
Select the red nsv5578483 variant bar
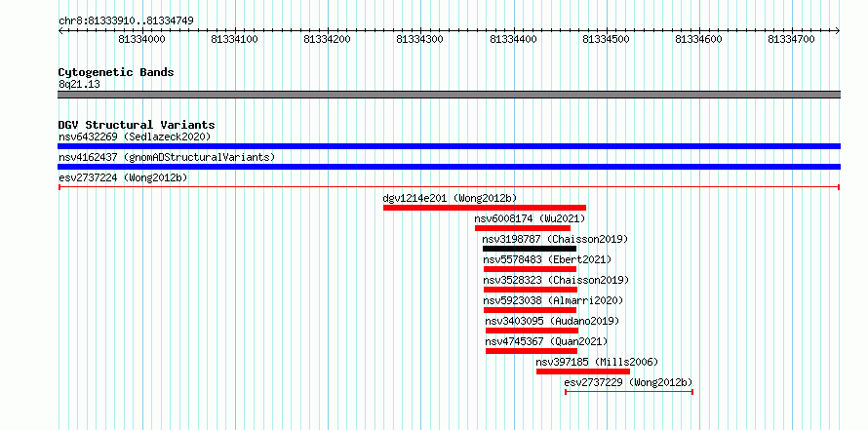[x=531, y=269]
